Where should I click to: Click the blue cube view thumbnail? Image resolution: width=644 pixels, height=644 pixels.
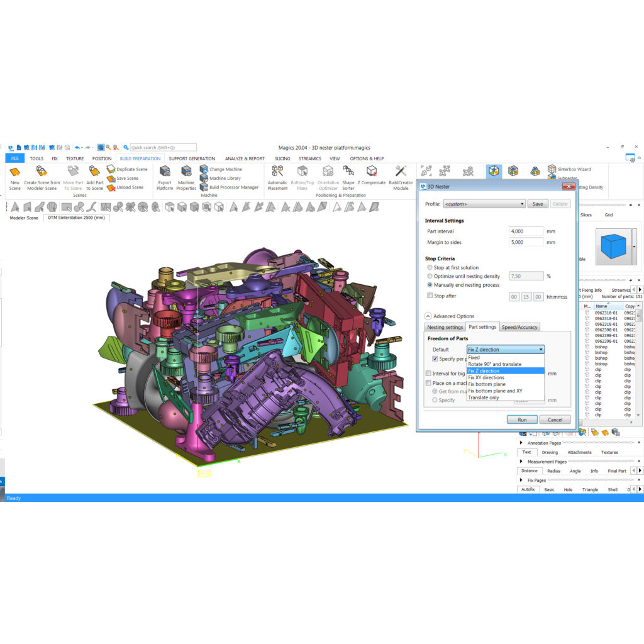613,247
